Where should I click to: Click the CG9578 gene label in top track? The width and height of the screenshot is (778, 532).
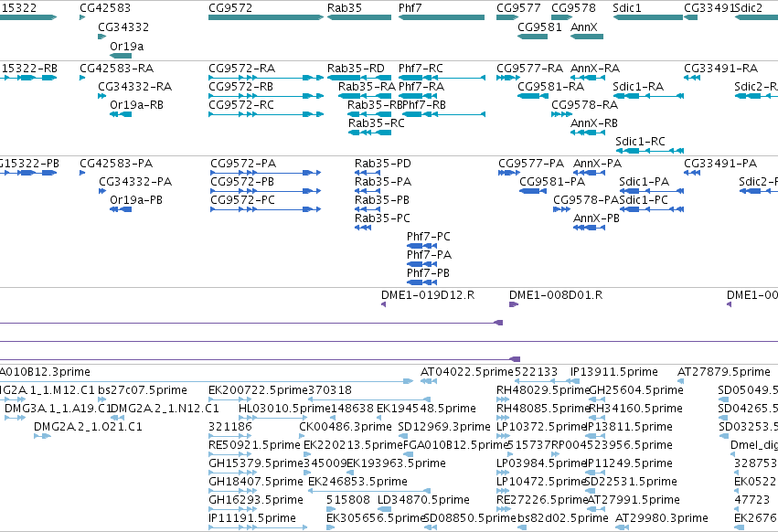(573, 8)
